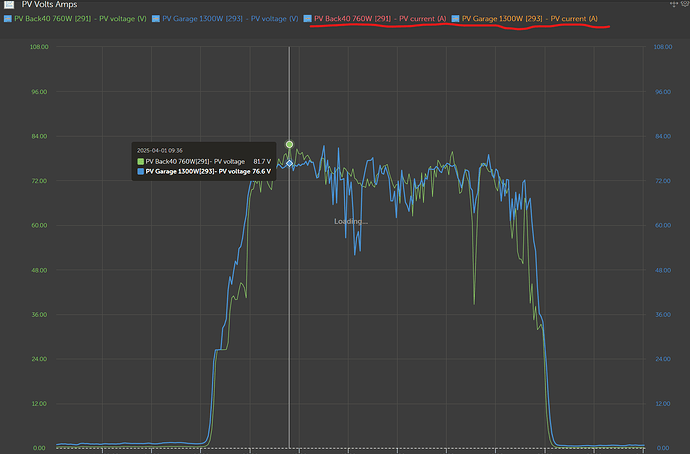Click the PV Volts Amps widget title

click(x=49, y=4)
